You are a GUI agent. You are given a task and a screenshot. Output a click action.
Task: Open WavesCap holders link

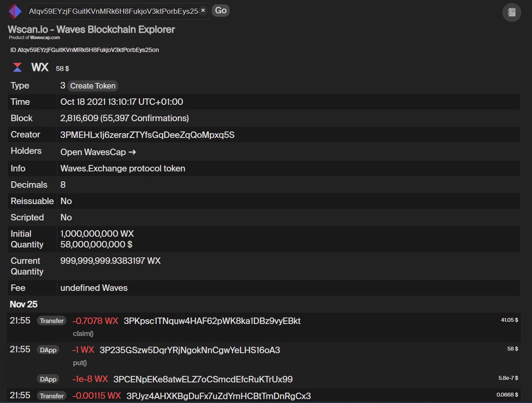coord(98,152)
